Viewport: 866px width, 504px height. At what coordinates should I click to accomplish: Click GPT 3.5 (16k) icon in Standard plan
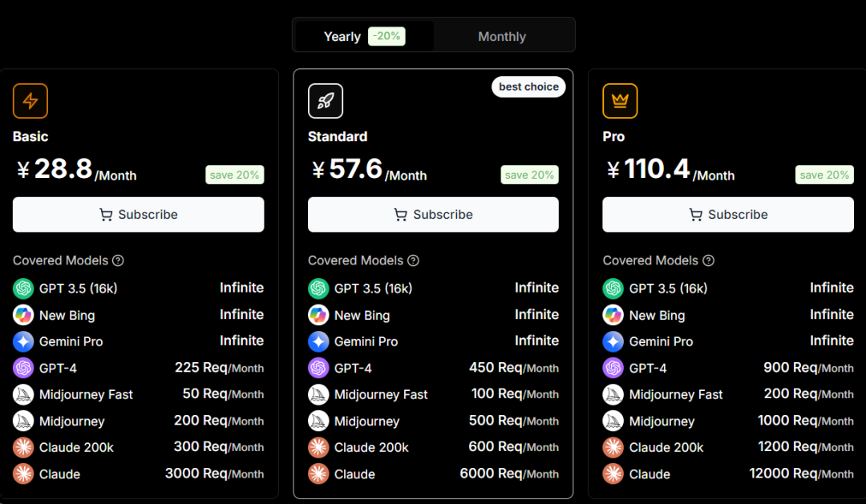318,288
